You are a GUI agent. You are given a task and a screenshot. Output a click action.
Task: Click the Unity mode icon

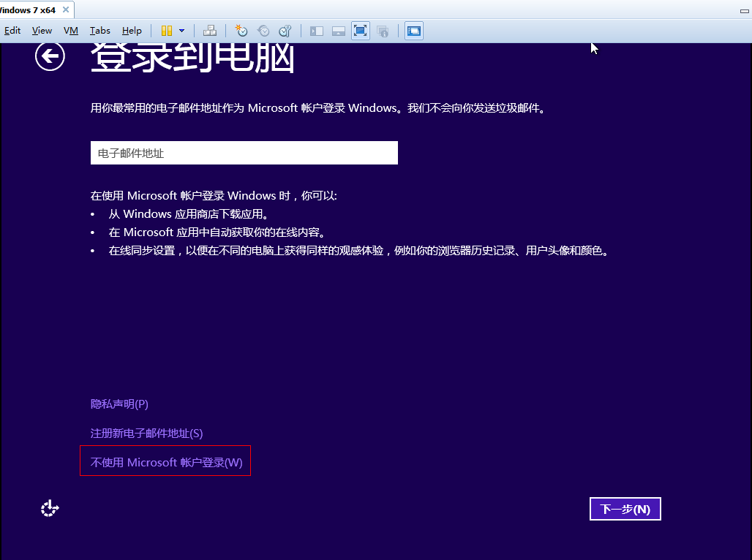pos(383,31)
